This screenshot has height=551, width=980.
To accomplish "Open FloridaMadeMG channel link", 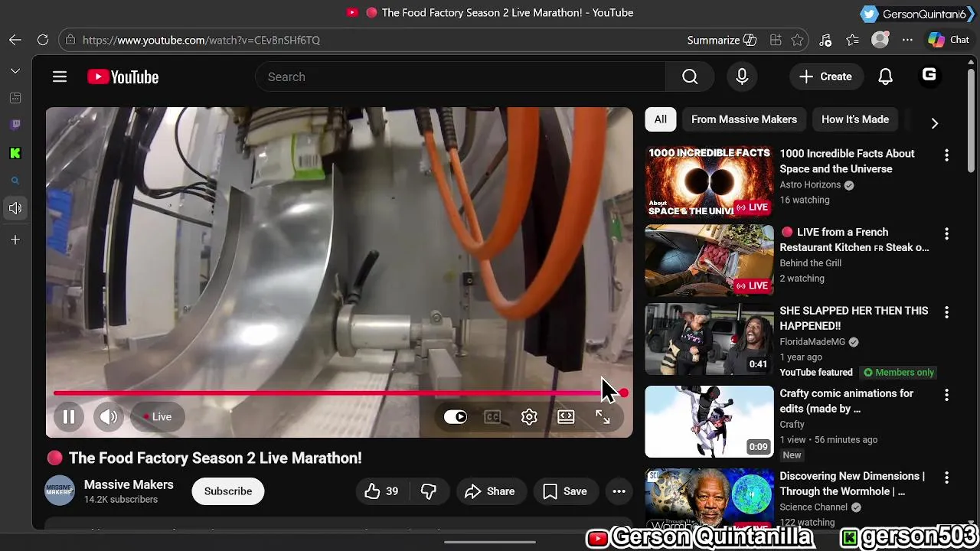I will 814,341.
